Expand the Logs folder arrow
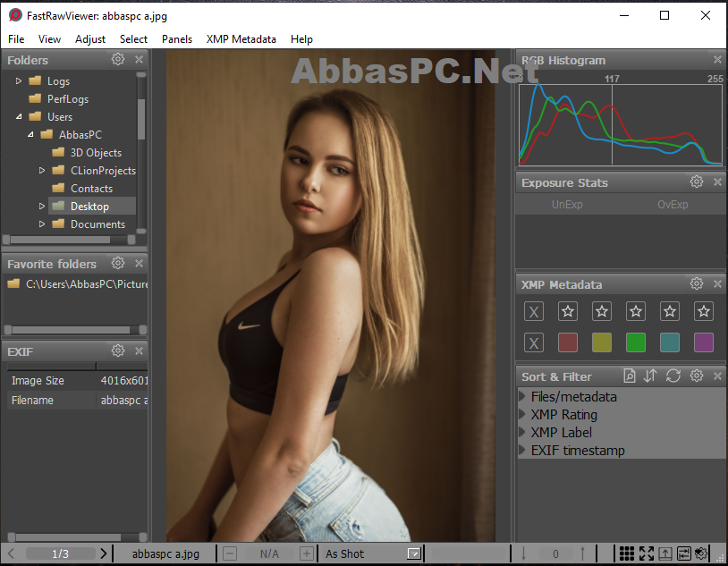Viewport: 728px width, 566px height. tap(19, 80)
